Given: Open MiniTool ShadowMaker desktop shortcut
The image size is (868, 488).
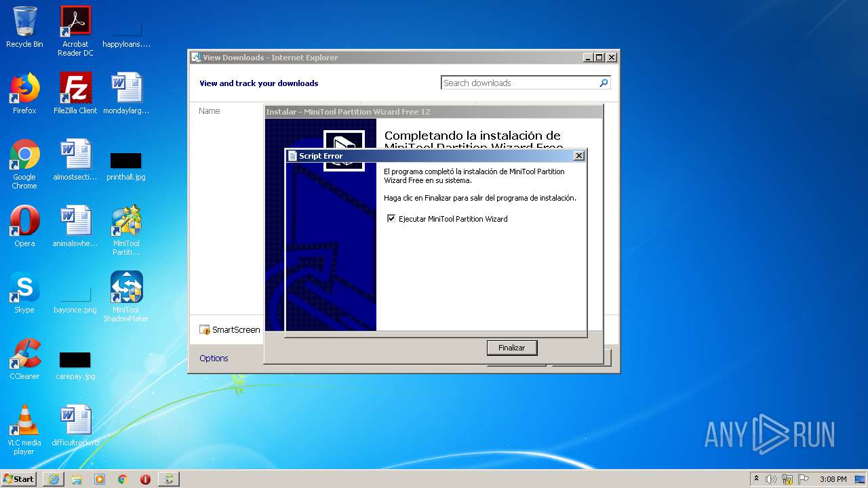Looking at the screenshot, I should [x=126, y=297].
